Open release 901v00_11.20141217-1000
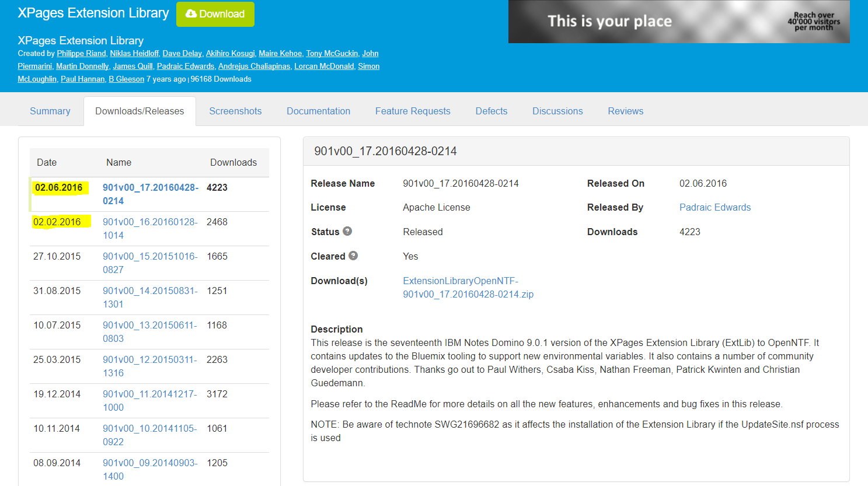 coord(150,400)
